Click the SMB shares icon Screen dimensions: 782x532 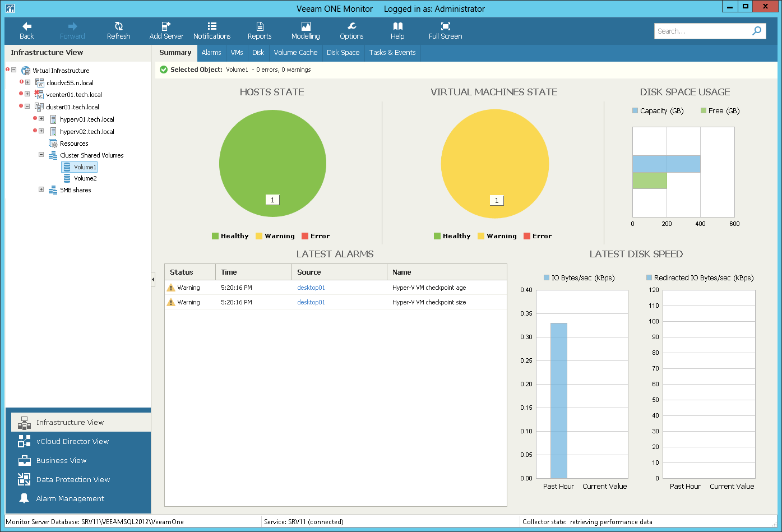53,190
